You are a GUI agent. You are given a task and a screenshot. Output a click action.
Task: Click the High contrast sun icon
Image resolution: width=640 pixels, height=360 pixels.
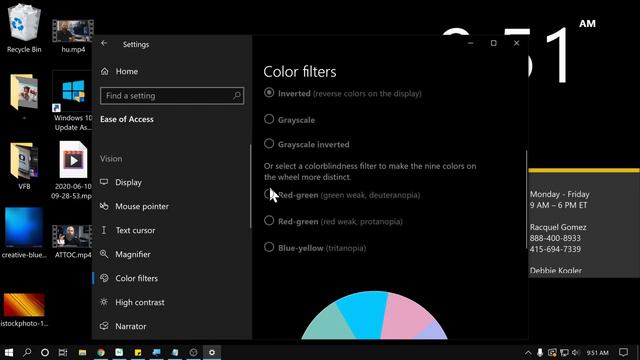point(104,302)
